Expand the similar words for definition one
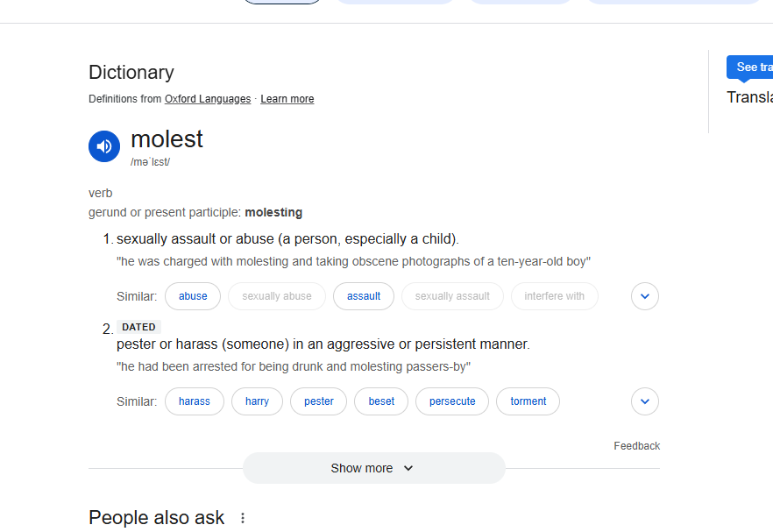The image size is (773, 532). 644,296
